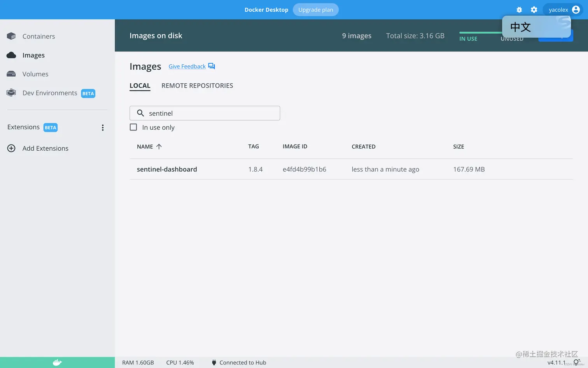The image size is (588, 368).
Task: Click the IN USE disk usage bar
Action: point(480,33)
